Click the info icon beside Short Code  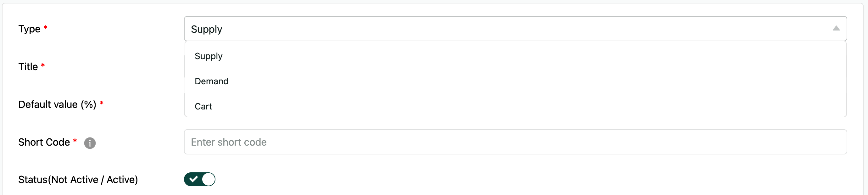90,143
